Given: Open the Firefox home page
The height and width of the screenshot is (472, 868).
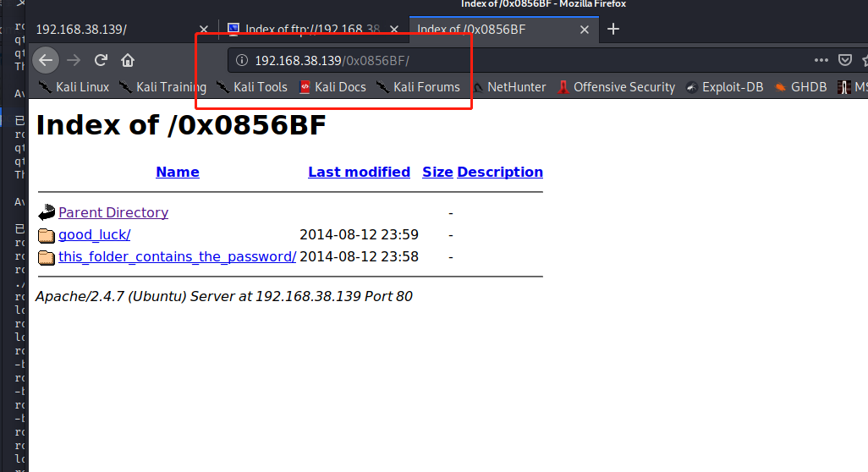Looking at the screenshot, I should click(128, 60).
